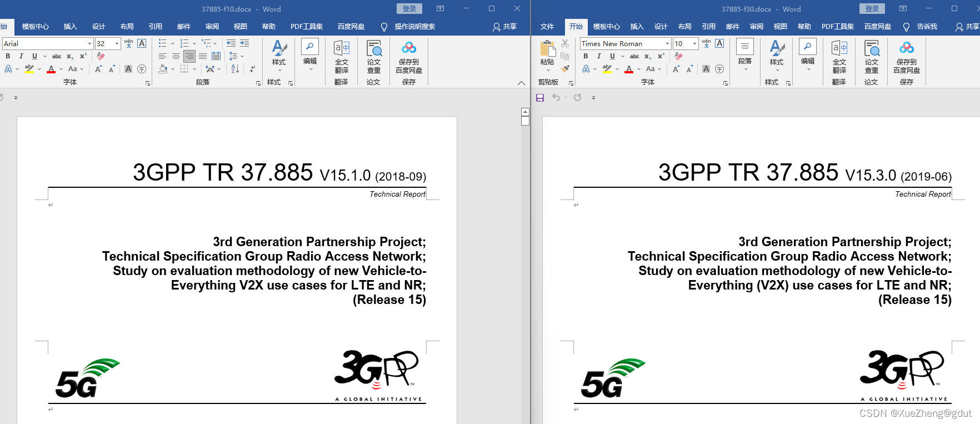Click the 全文翻译 icon in f10 window
The image size is (980, 424).
(x=342, y=56)
